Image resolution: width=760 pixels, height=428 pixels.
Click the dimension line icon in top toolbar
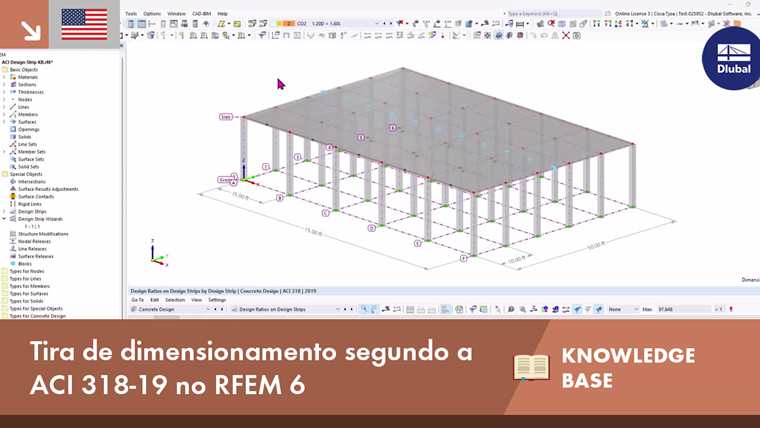point(520,23)
